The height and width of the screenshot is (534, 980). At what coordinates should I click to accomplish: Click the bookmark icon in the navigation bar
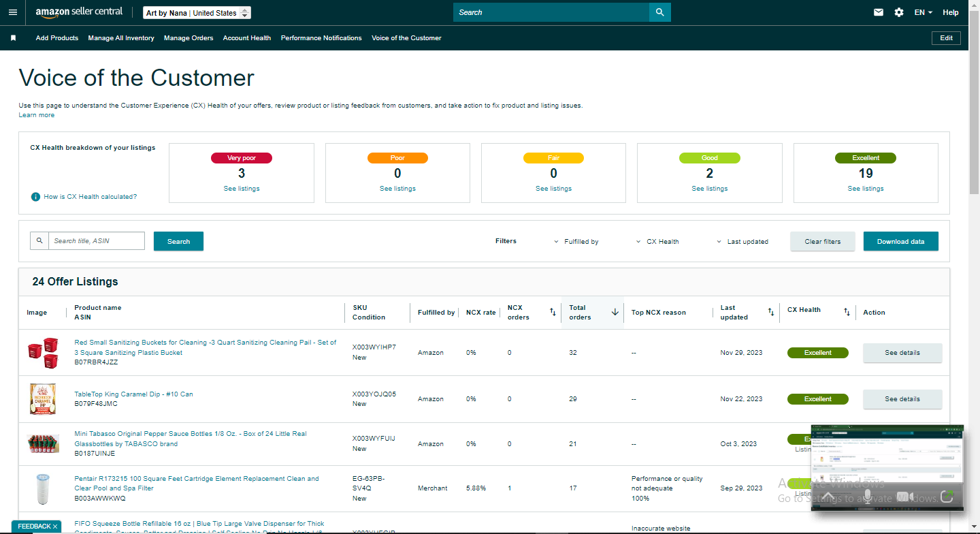(x=13, y=38)
